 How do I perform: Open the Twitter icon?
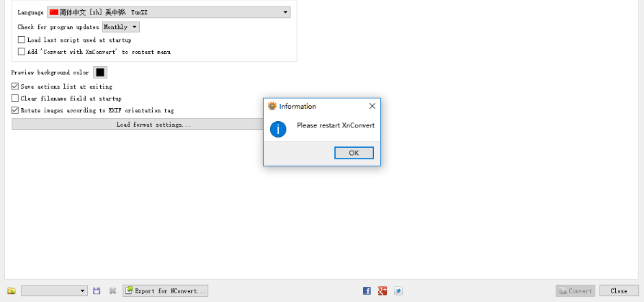(398, 291)
